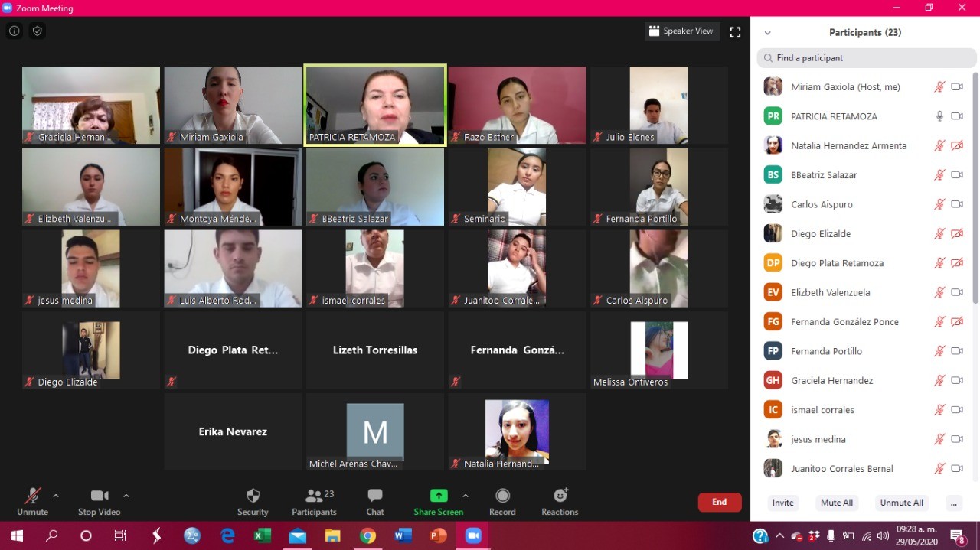Click the Invite button

782,503
